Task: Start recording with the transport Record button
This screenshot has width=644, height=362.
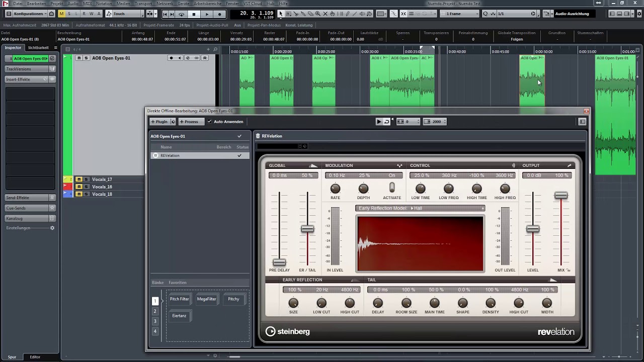Action: coord(219,14)
